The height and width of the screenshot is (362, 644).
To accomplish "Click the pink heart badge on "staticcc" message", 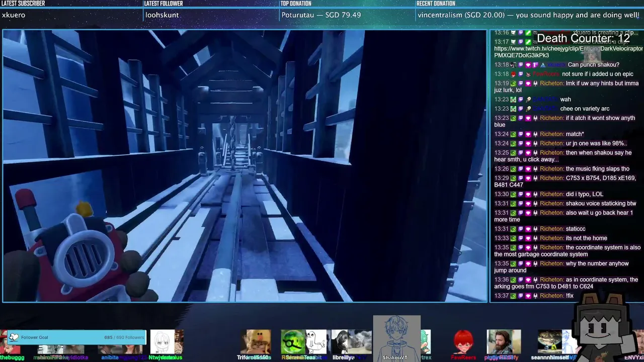I will (x=528, y=229).
